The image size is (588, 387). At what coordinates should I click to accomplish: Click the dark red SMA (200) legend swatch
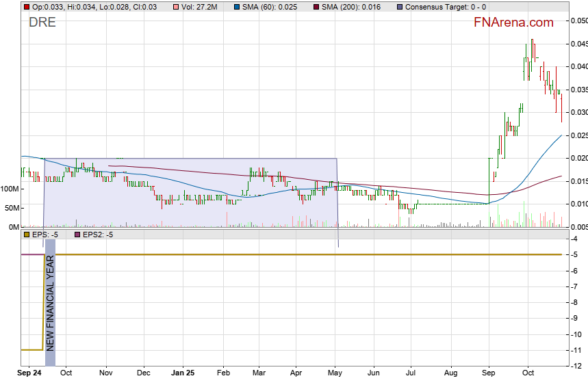click(x=317, y=7)
